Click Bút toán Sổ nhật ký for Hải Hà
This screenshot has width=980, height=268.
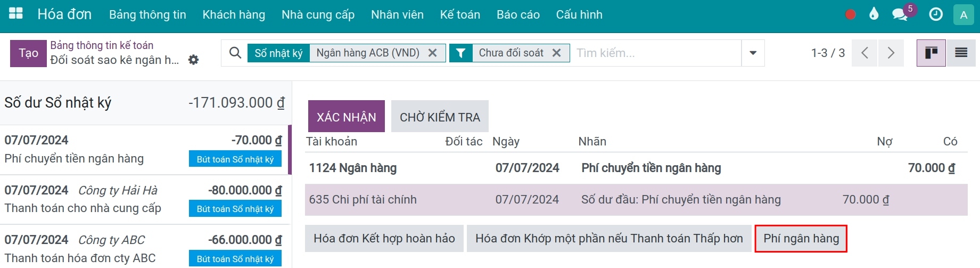point(235,208)
